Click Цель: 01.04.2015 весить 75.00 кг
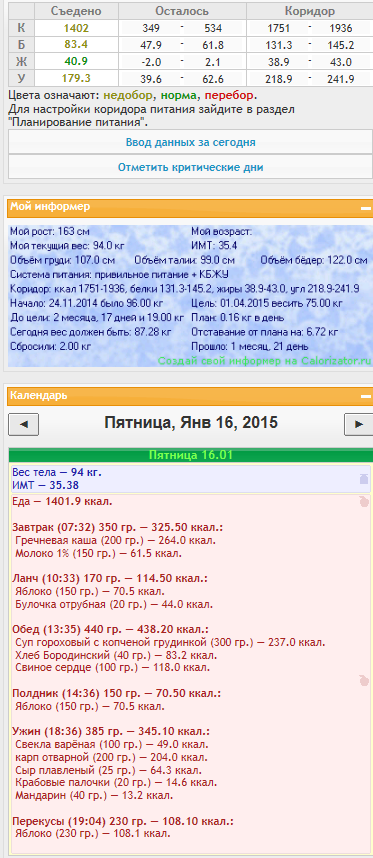Viewport: 373px width, 858px height. pos(267,303)
